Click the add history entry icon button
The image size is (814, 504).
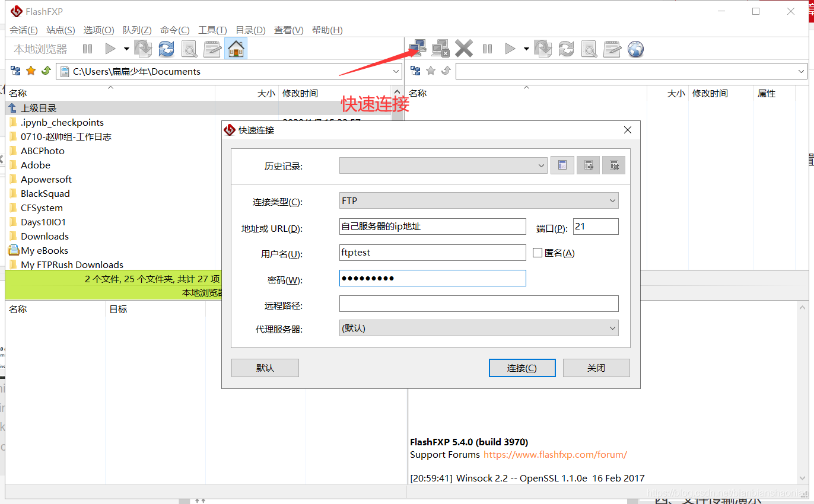[589, 165]
